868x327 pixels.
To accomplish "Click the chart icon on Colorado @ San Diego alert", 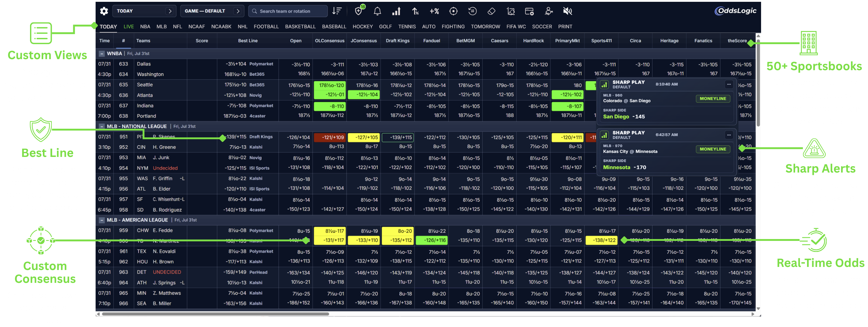I will (604, 84).
